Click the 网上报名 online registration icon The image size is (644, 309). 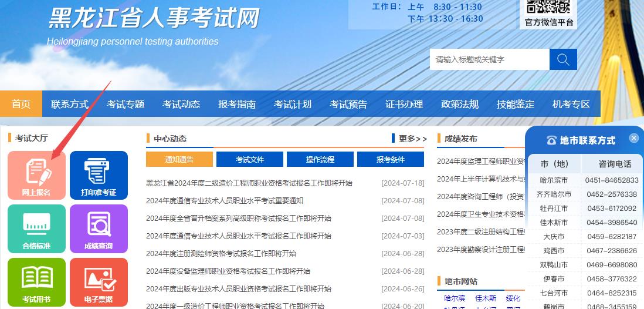(x=36, y=175)
